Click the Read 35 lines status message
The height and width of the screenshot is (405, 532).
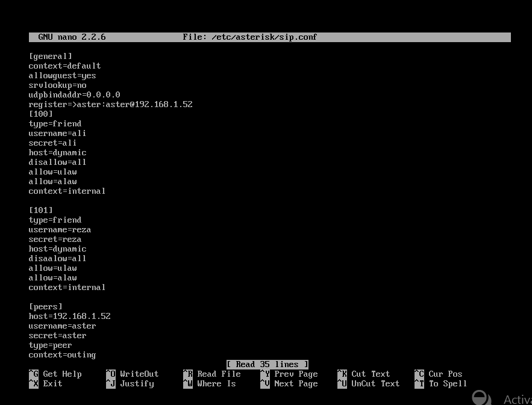click(x=268, y=364)
